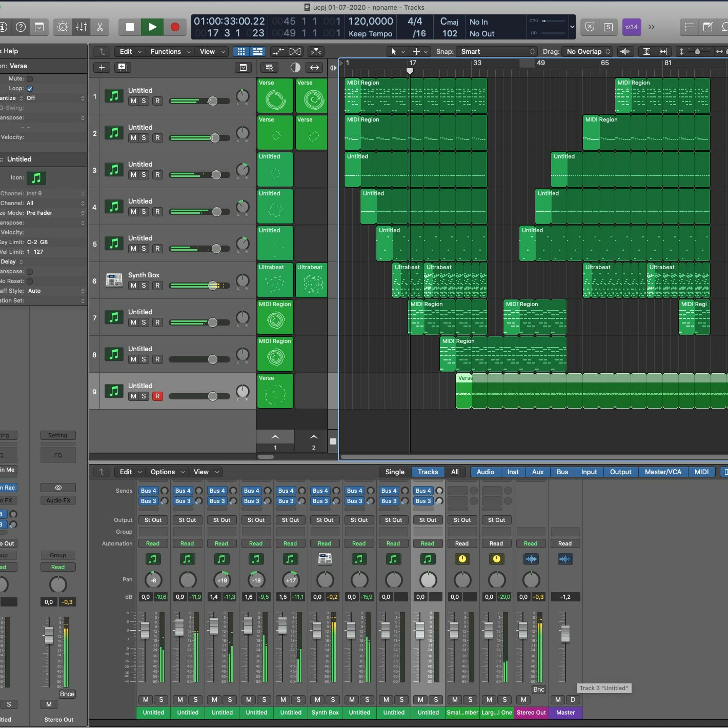Image resolution: width=728 pixels, height=728 pixels.
Task: Click the Note Pad icon
Action: (x=708, y=27)
